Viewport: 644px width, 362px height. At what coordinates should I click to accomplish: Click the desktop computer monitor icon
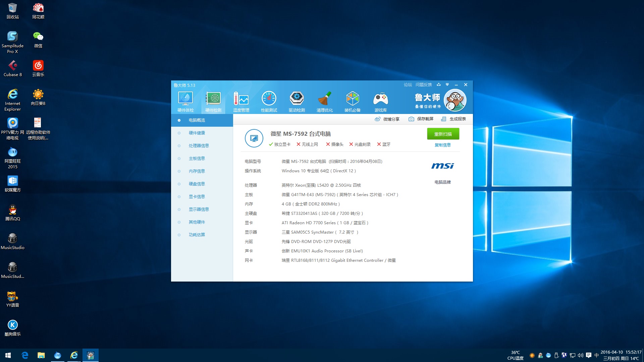click(x=254, y=138)
